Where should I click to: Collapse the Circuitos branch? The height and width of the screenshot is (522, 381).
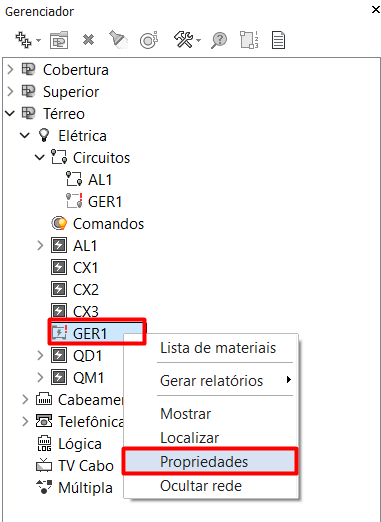coord(40,158)
